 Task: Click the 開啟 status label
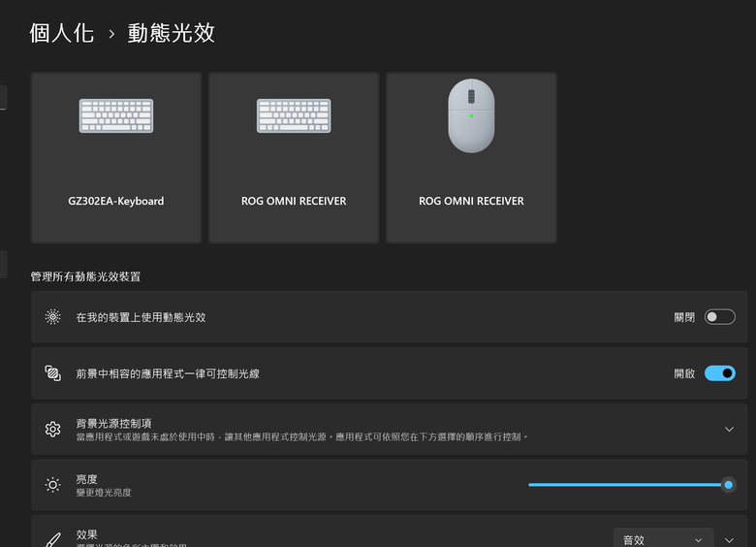684,373
